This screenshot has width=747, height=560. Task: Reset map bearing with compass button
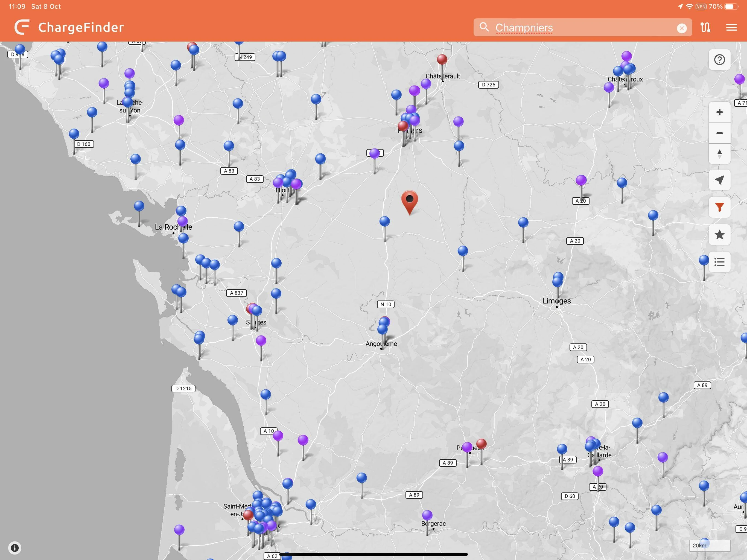pyautogui.click(x=719, y=154)
